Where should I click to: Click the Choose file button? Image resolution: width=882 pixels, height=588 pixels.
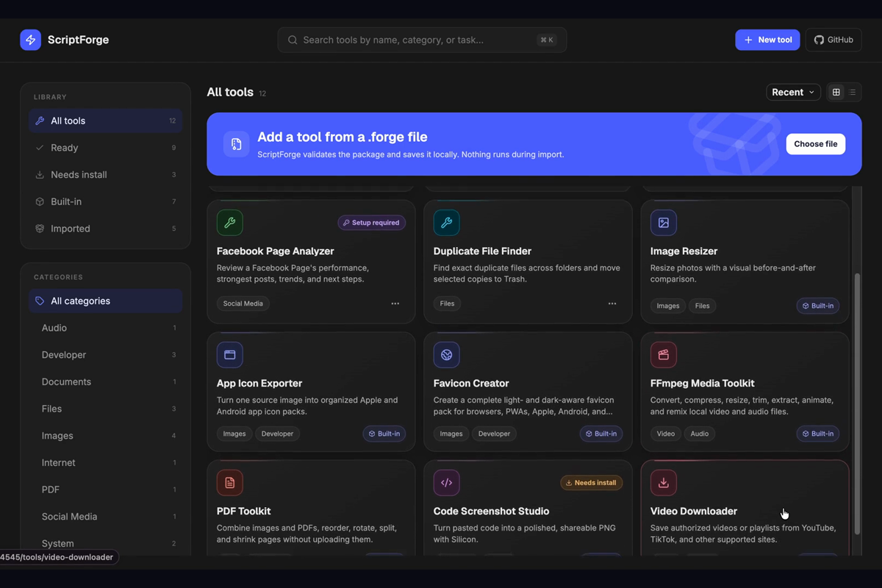[816, 144]
